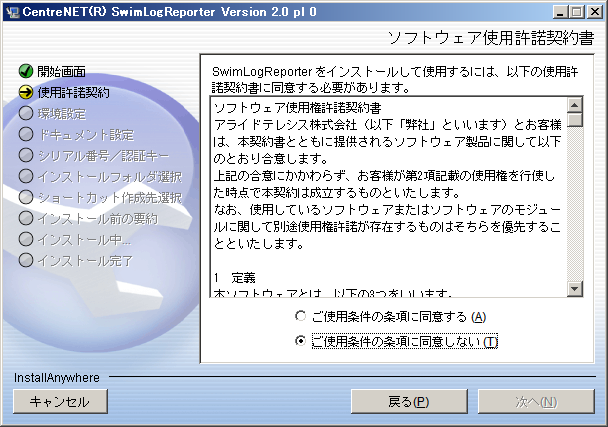The width and height of the screenshot is (608, 427).
Task: Click the grey circle beside インストール完了
Action: 26,260
